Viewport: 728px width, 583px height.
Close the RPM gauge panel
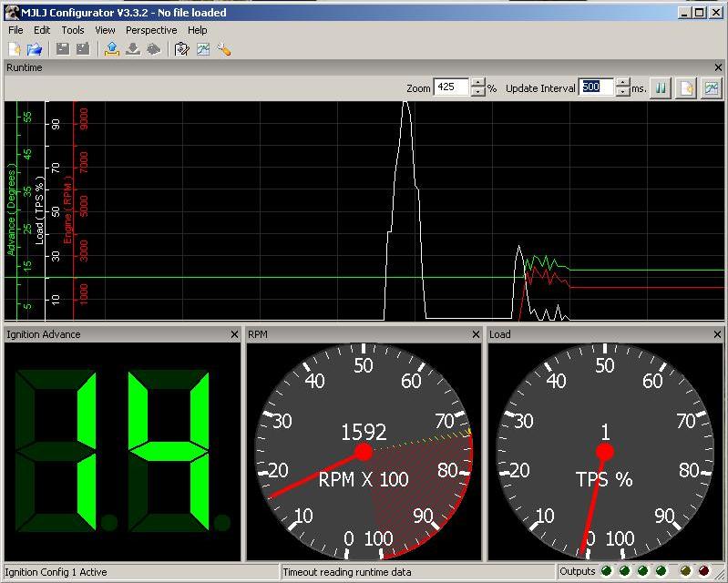click(476, 334)
